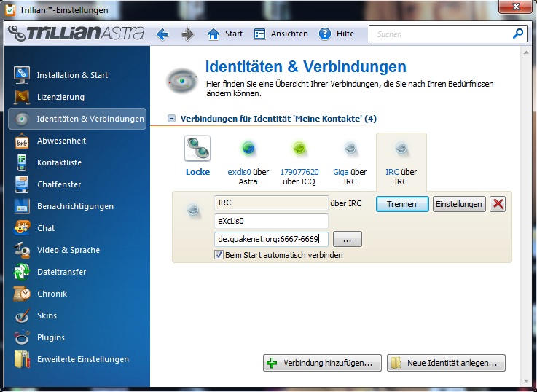Image resolution: width=537 pixels, height=392 pixels.
Task: Click the Einstellungen button
Action: point(459,204)
